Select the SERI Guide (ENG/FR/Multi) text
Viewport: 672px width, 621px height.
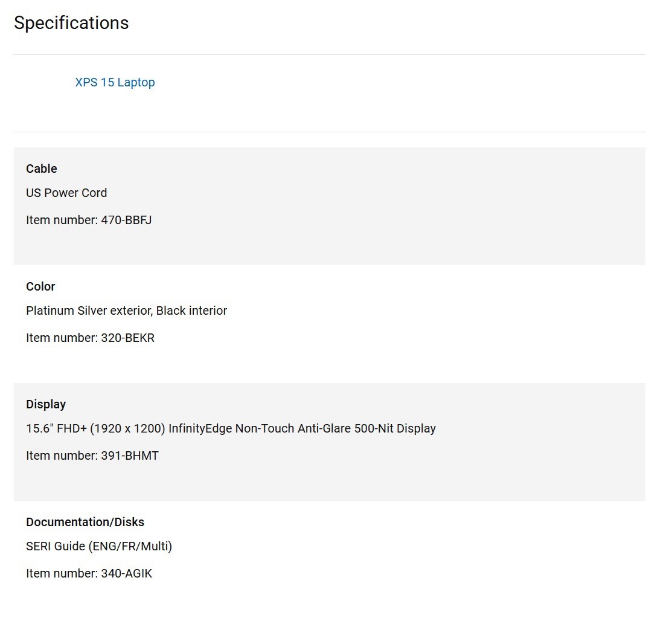[x=99, y=546]
